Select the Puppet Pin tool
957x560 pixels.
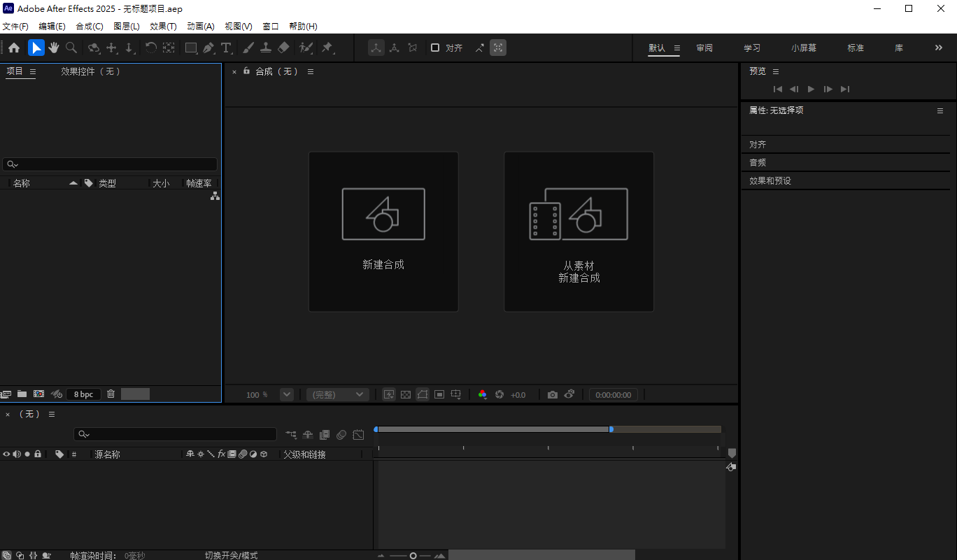click(327, 48)
